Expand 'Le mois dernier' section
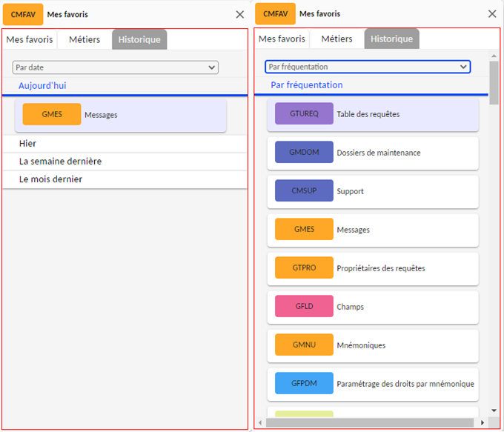The width and height of the screenshot is (504, 432). pyautogui.click(x=51, y=179)
